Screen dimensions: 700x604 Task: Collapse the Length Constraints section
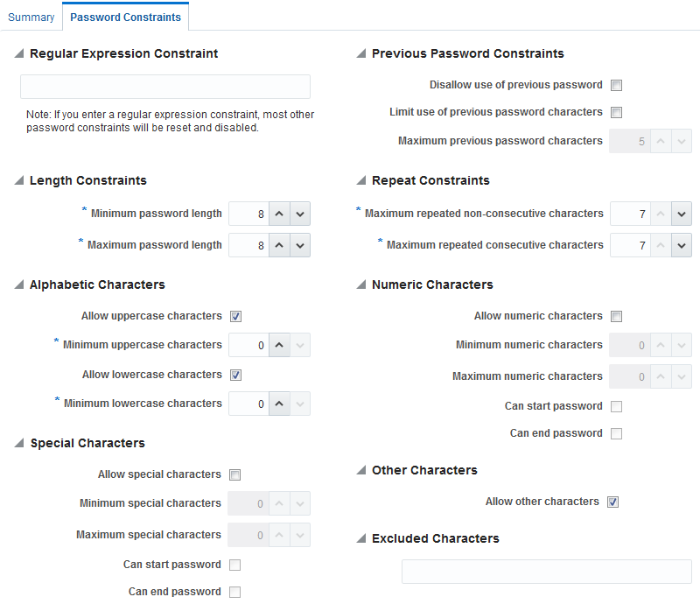[19, 180]
